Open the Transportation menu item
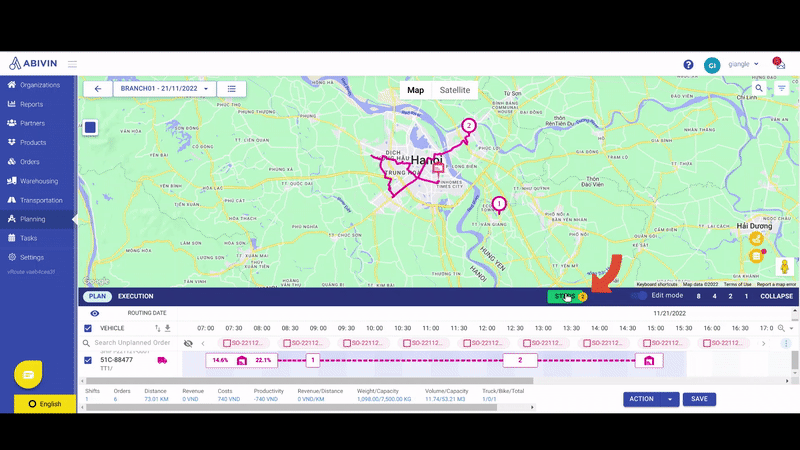This screenshot has height=450, width=800. tap(41, 201)
